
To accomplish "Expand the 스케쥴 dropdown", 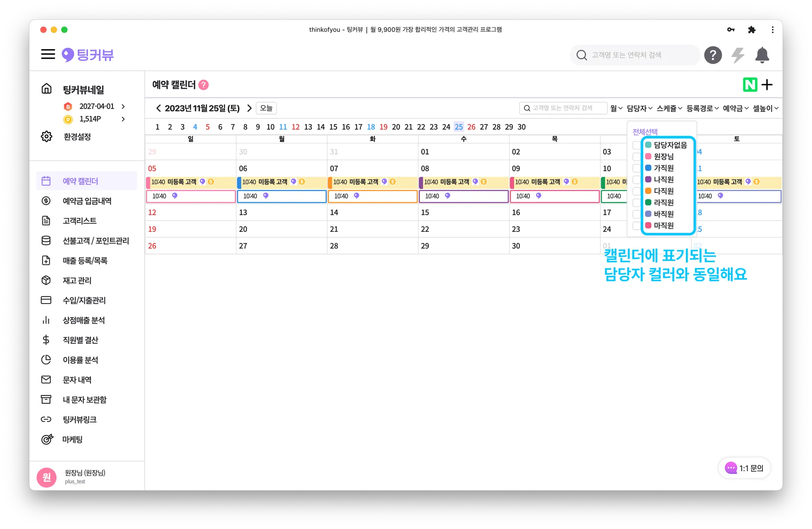I will click(669, 108).
